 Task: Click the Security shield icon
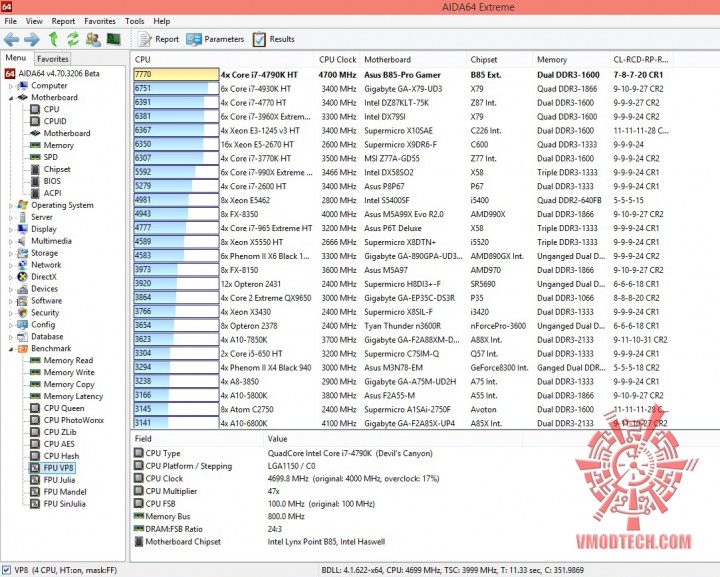coord(22,313)
